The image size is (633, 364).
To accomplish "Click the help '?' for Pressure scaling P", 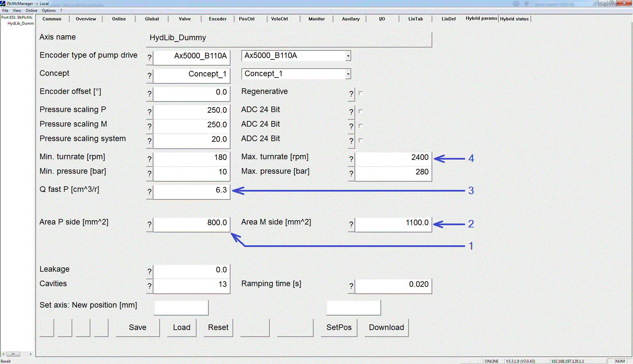I will (150, 112).
